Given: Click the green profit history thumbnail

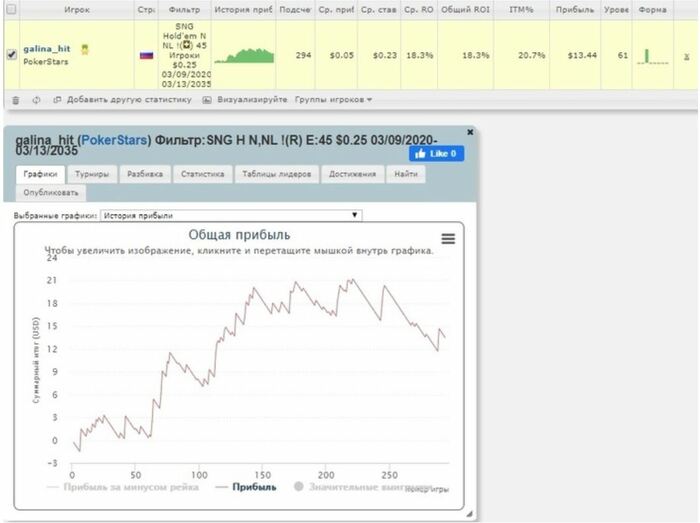Looking at the screenshot, I should pyautogui.click(x=244, y=55).
